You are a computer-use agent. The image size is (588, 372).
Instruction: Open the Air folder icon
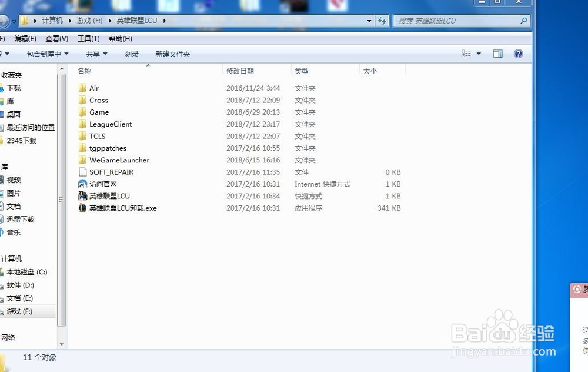click(x=82, y=88)
